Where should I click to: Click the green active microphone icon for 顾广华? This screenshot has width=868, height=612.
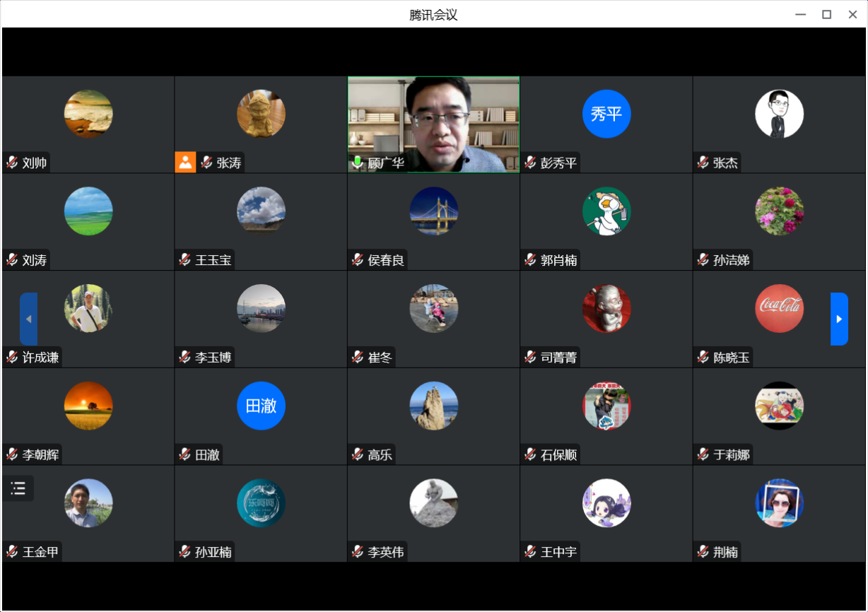(358, 163)
